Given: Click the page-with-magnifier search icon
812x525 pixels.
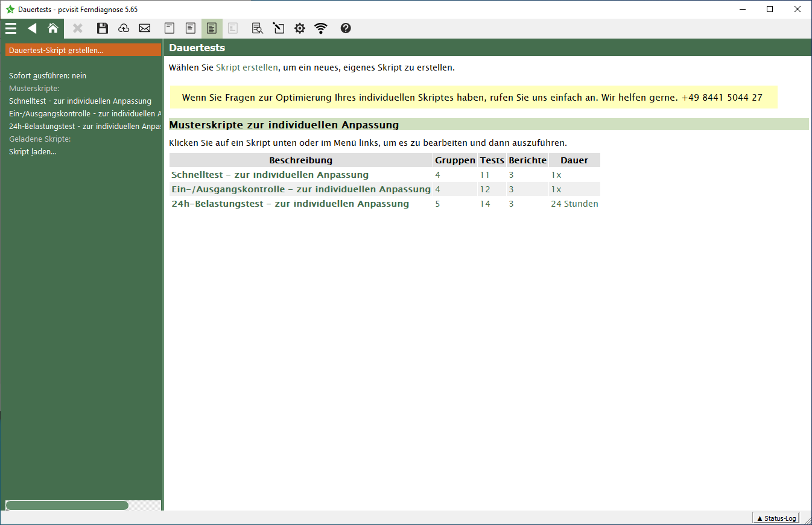Looking at the screenshot, I should tap(258, 28).
